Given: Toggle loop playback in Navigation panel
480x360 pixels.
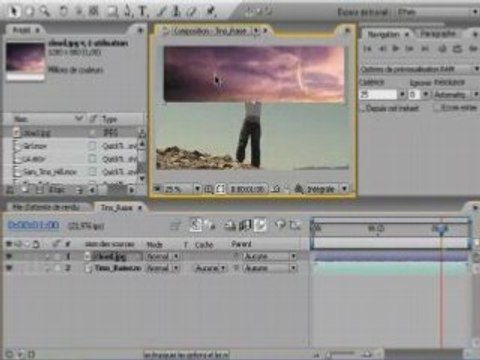Looking at the screenshot, I should point(457,49).
